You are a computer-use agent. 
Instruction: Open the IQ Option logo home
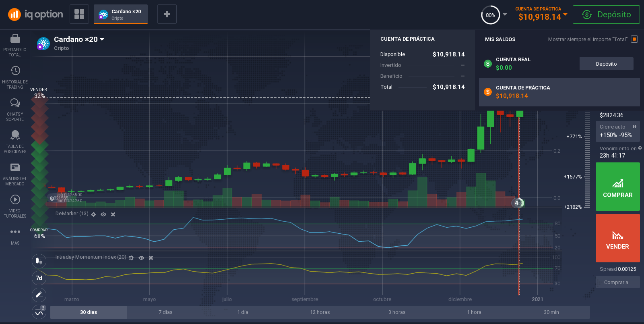(x=35, y=15)
